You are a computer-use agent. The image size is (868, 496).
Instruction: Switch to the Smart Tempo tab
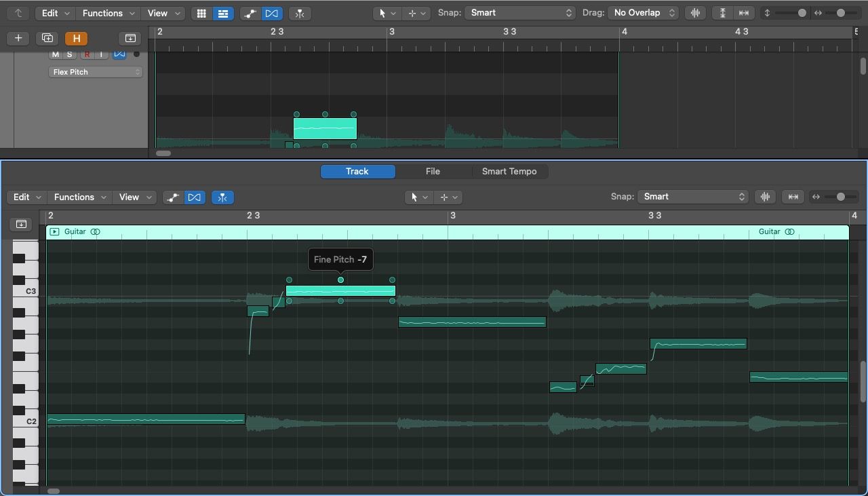[x=510, y=171]
